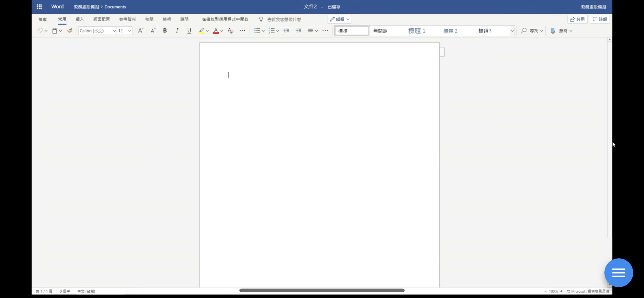644x298 pixels.
Task: Switch to the 版面配置 Layout tab
Action: click(x=102, y=19)
